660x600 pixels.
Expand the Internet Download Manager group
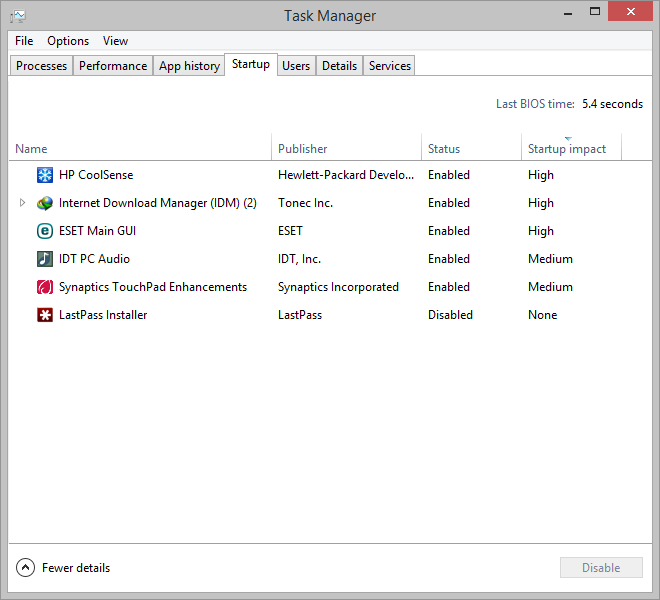tap(22, 203)
